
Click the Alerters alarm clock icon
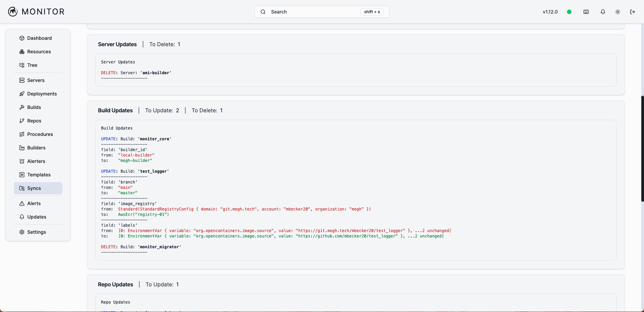22,161
